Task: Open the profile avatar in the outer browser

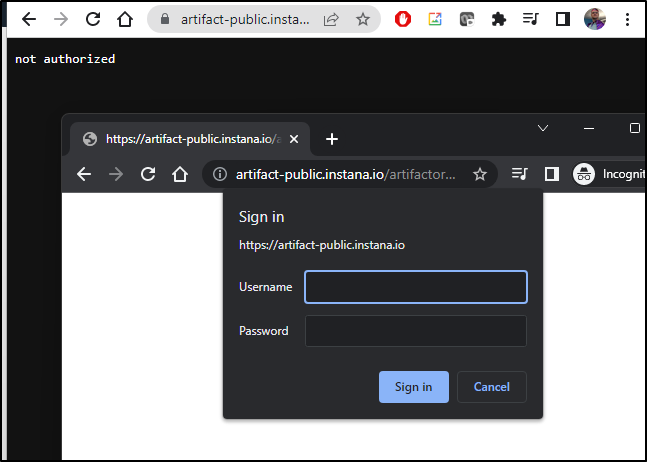Action: coord(595,19)
